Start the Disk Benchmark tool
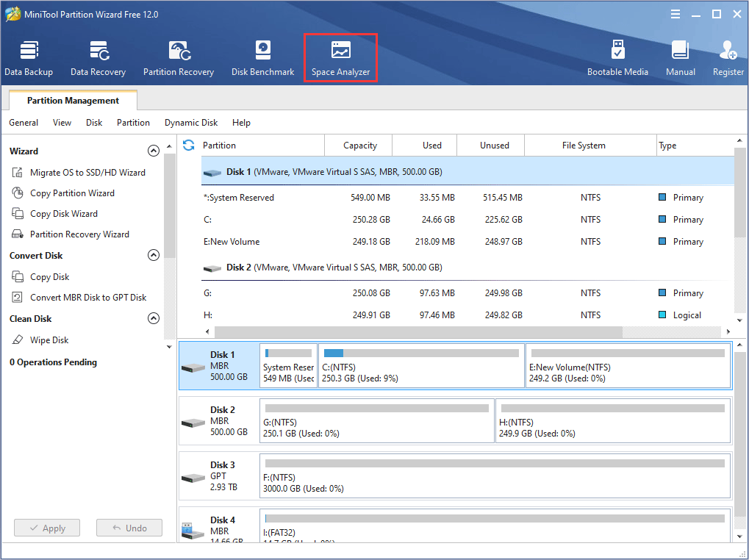 262,59
